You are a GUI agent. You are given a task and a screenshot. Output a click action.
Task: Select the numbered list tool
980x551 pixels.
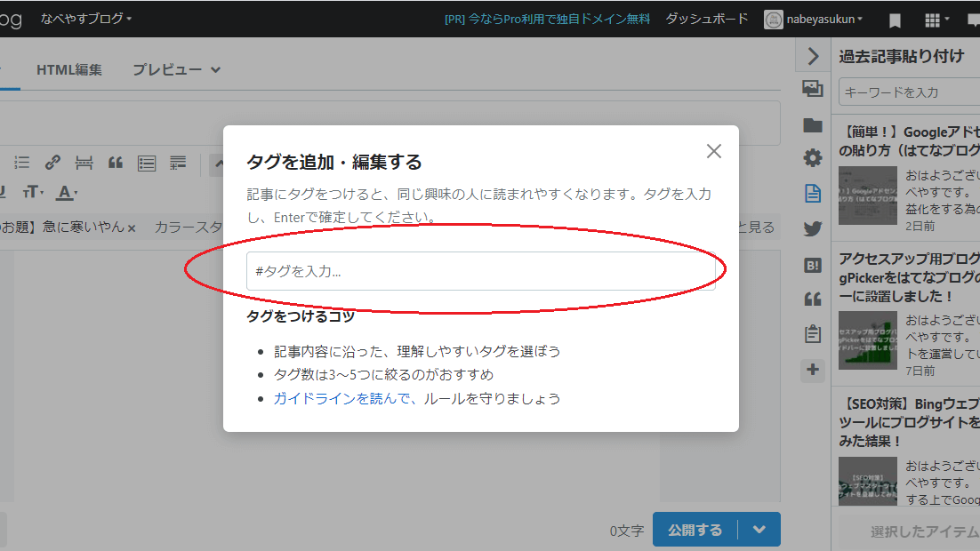point(21,162)
